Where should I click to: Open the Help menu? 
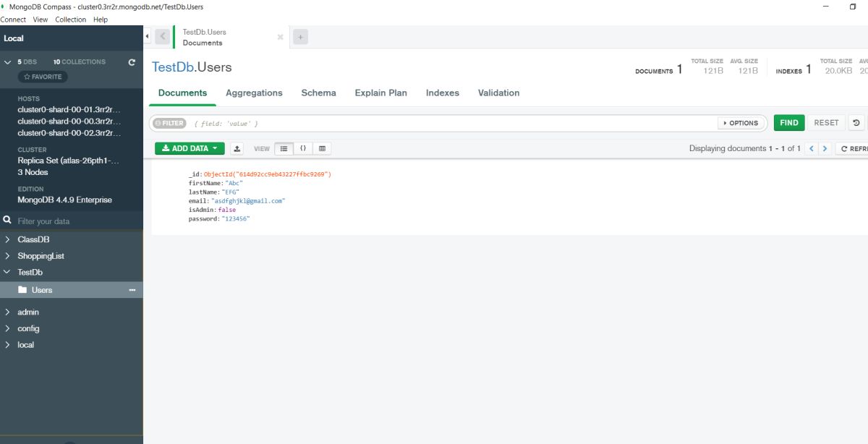[101, 20]
